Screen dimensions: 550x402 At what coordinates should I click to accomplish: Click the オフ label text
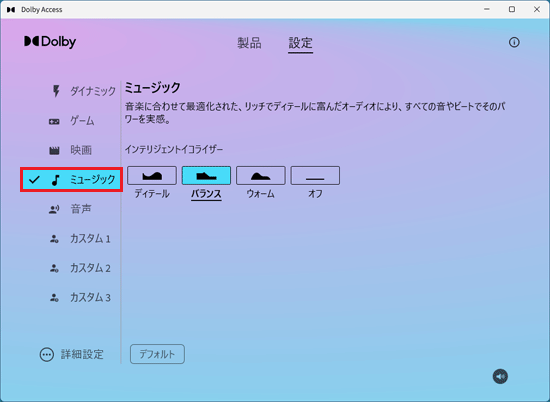coord(315,194)
